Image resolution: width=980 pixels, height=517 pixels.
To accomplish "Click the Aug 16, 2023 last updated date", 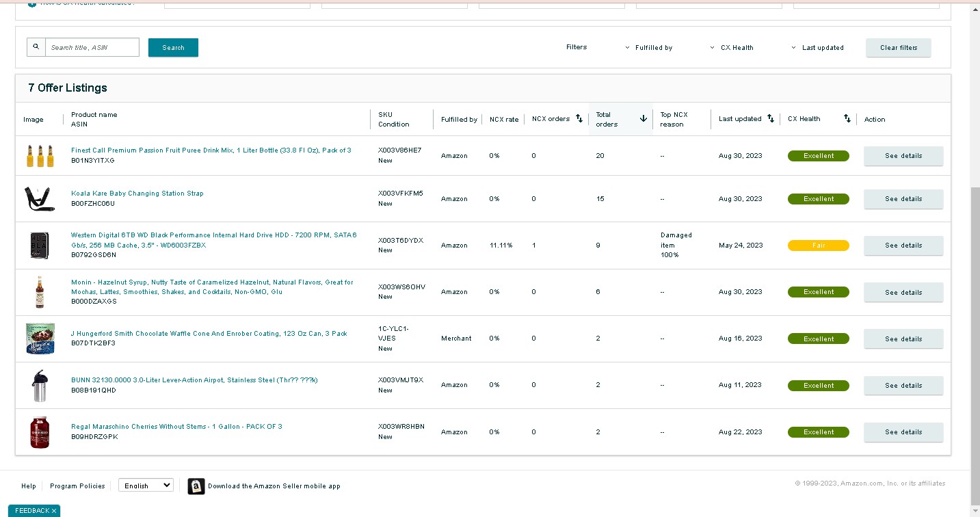I will tap(741, 339).
